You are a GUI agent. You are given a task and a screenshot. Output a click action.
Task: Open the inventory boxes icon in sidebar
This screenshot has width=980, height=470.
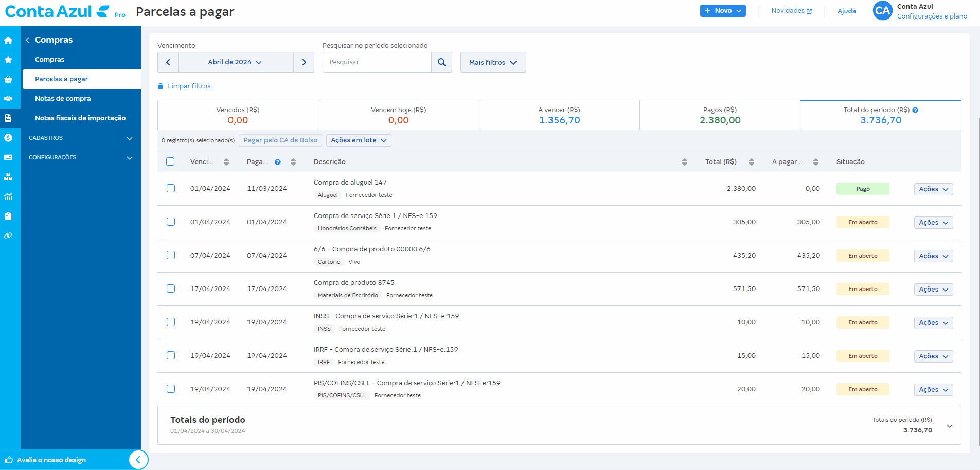pos(8,177)
